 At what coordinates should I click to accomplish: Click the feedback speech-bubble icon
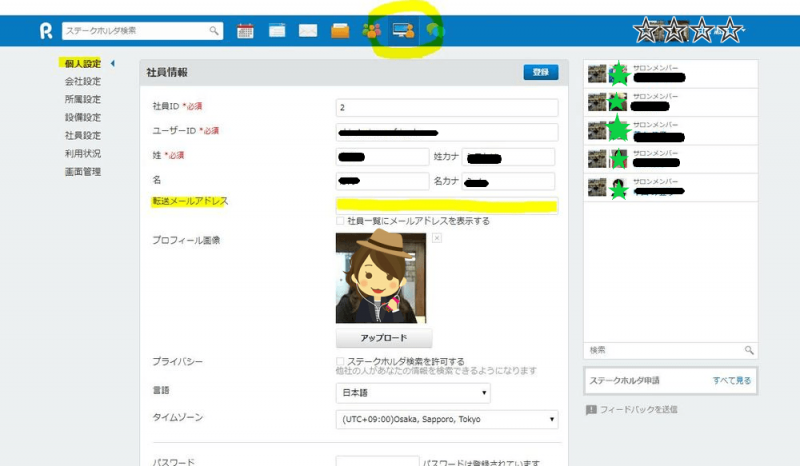pyautogui.click(x=591, y=409)
